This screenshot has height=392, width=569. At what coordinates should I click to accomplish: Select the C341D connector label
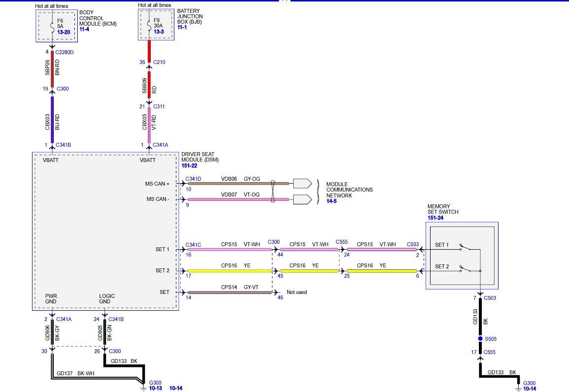193,179
